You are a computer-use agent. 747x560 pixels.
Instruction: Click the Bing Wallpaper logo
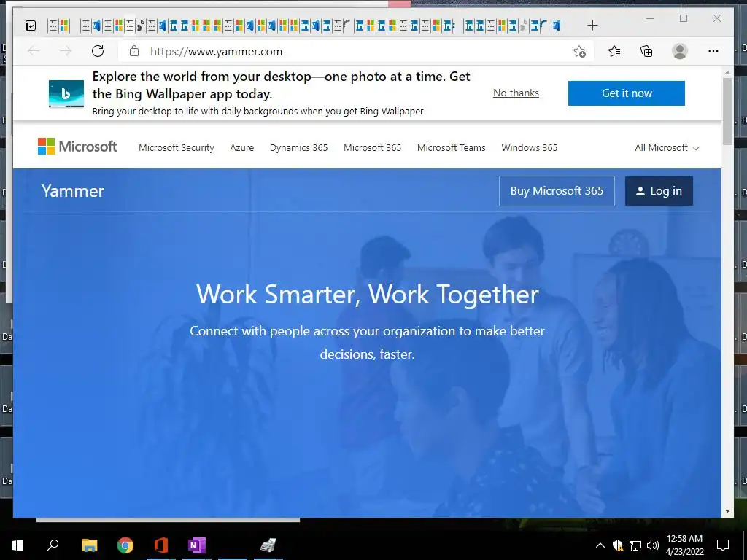point(66,93)
